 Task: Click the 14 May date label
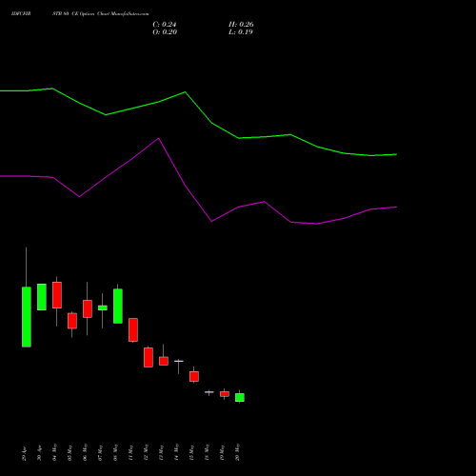point(176,452)
